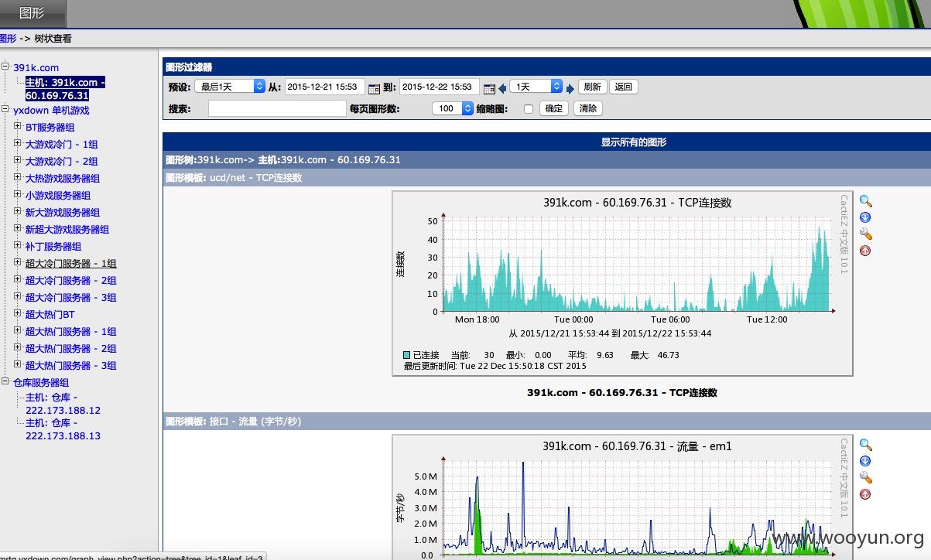931x560 pixels.
Task: Open the 预设 dropdown showing 最后1天
Action: [x=229, y=87]
